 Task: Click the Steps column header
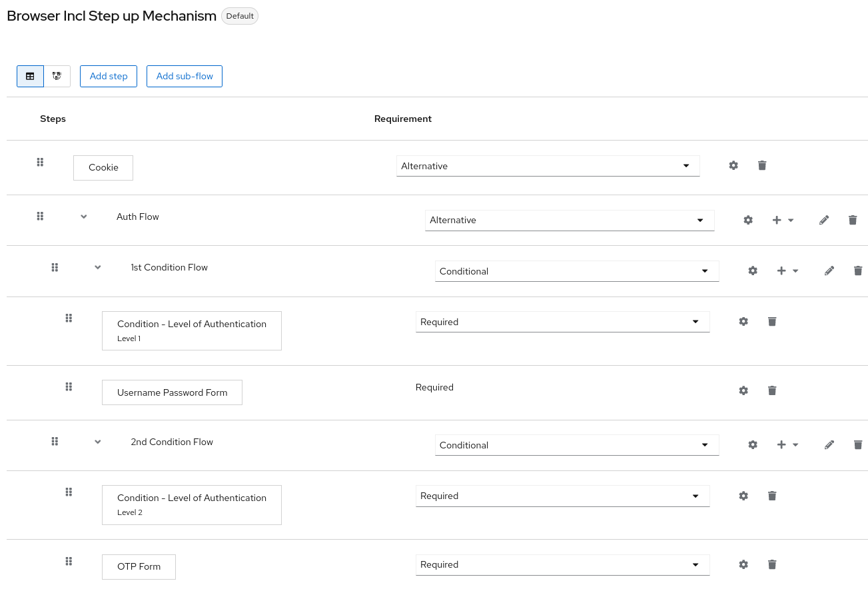53,119
